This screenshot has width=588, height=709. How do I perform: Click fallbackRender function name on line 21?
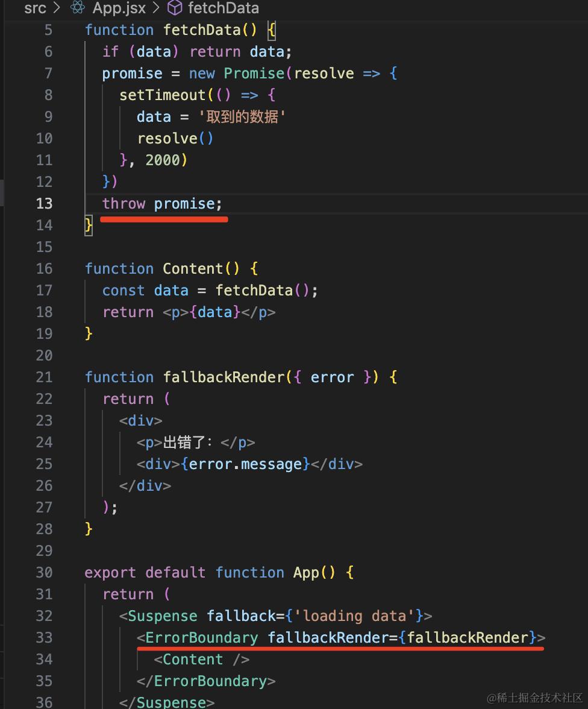click(x=224, y=377)
